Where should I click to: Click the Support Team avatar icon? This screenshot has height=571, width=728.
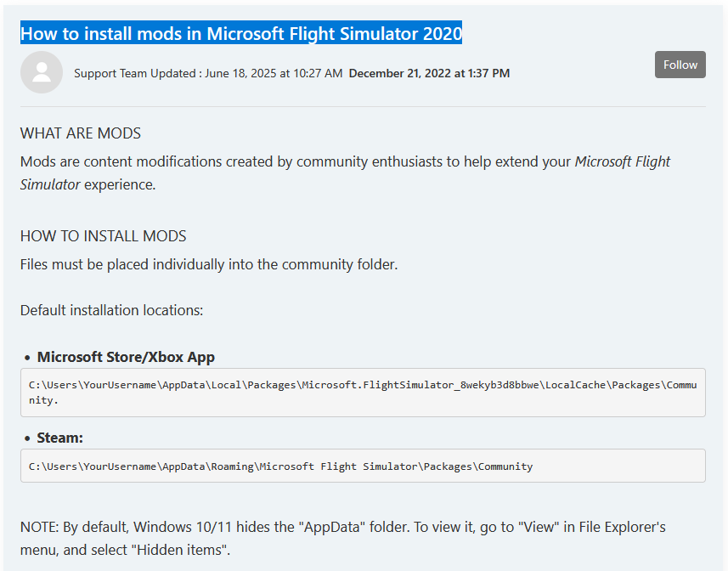(42, 72)
